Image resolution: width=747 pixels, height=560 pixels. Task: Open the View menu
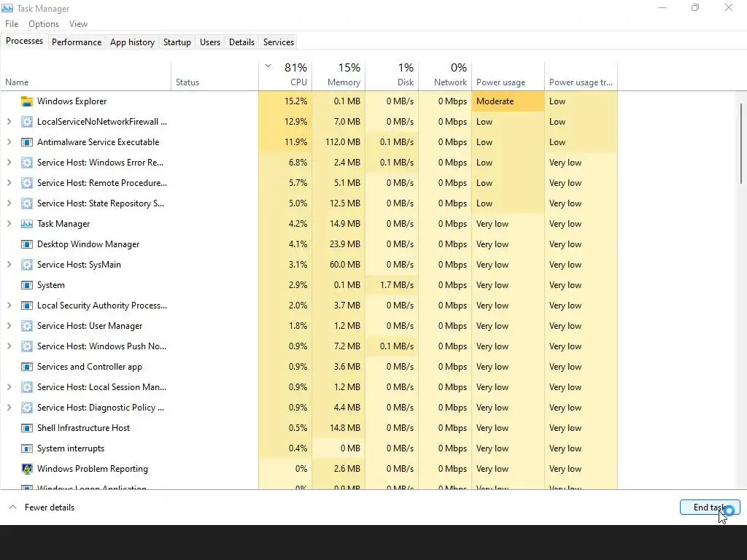78,24
